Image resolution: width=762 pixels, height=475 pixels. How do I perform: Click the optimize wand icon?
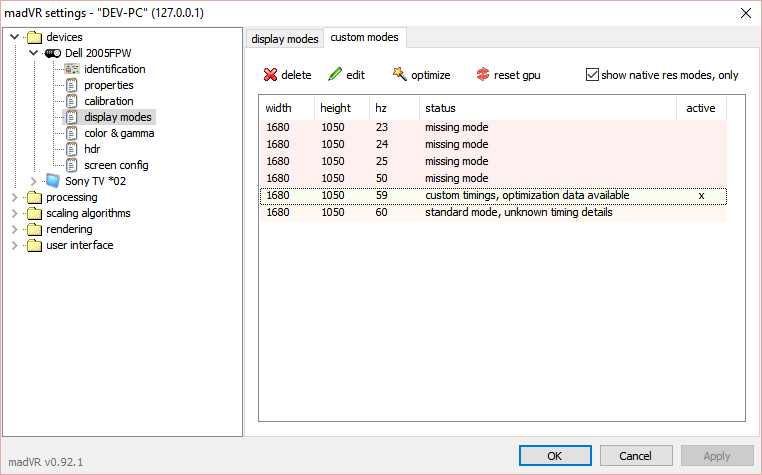coord(400,75)
